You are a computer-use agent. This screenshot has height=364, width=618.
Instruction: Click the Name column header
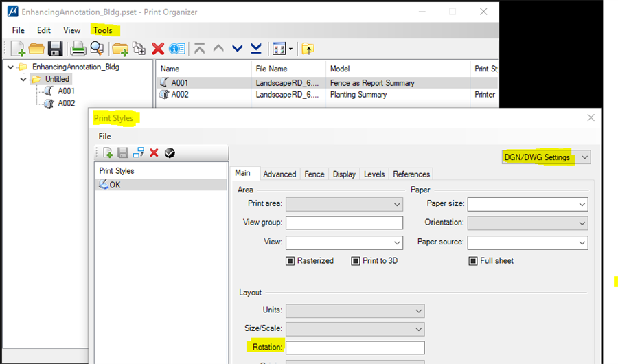(x=204, y=69)
